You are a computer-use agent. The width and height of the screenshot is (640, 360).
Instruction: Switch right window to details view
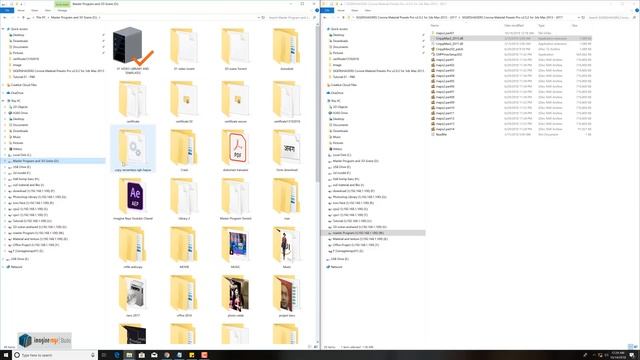630,347
